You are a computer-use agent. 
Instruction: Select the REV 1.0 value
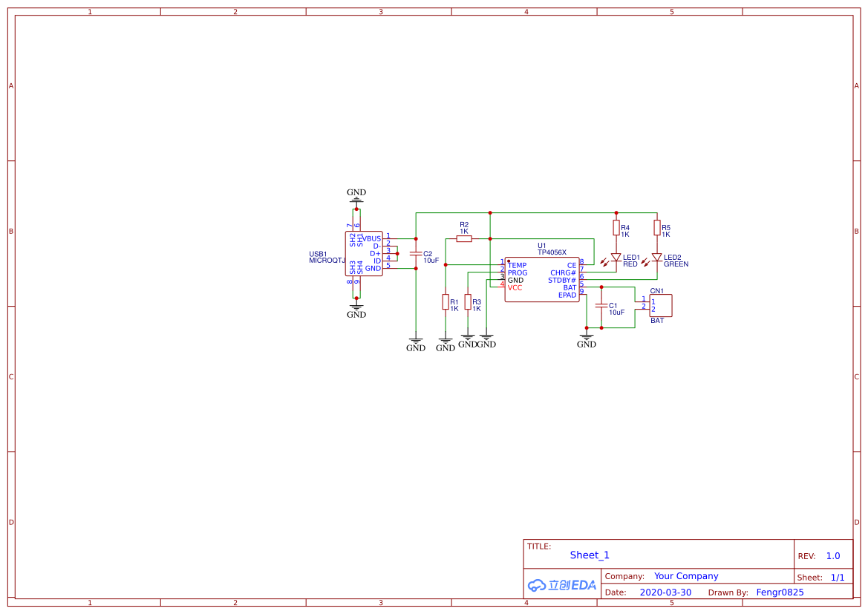coord(832,556)
